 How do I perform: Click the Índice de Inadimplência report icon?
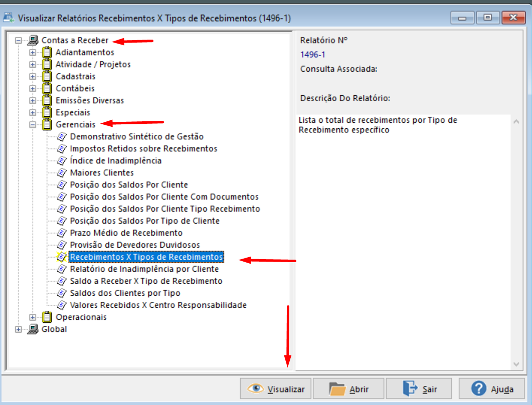pyautogui.click(x=62, y=161)
